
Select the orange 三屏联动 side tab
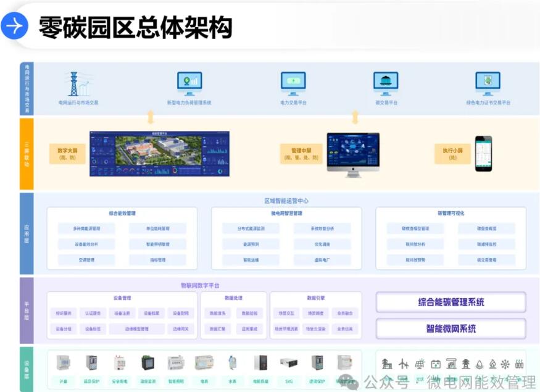27,154
